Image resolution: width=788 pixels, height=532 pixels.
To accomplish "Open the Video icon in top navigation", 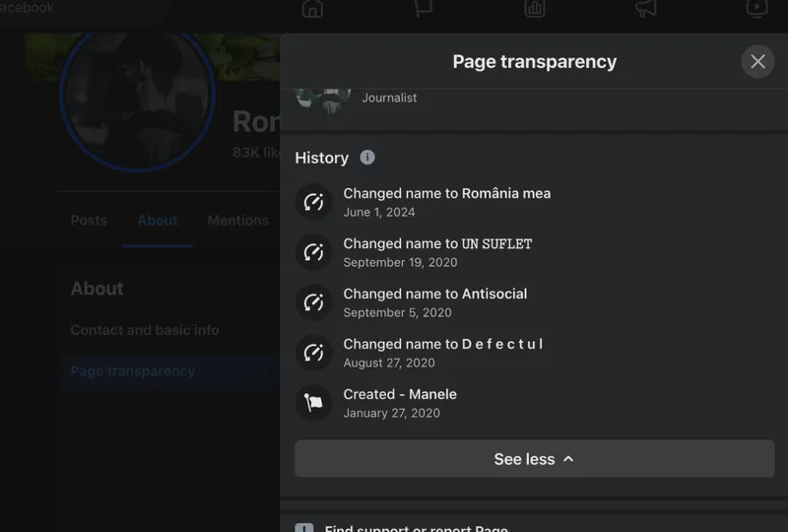I will coord(756,9).
